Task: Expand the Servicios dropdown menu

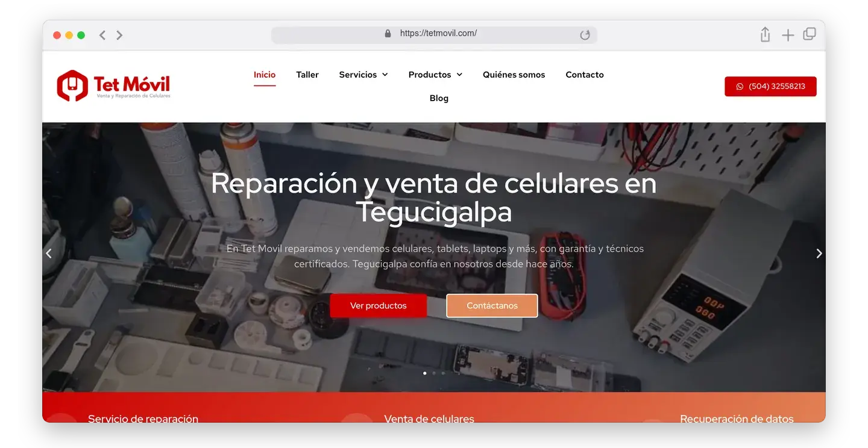Action: pyautogui.click(x=363, y=75)
